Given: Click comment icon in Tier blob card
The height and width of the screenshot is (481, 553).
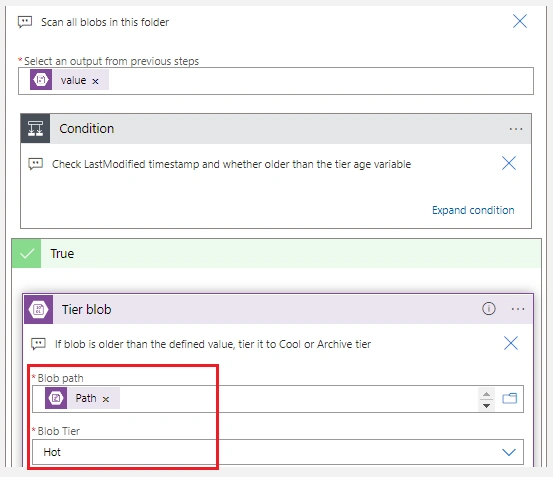Looking at the screenshot, I should [x=38, y=344].
